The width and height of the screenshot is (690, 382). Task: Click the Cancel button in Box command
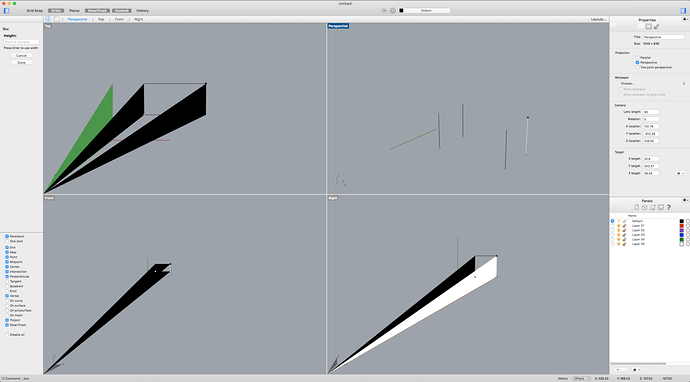coord(21,55)
